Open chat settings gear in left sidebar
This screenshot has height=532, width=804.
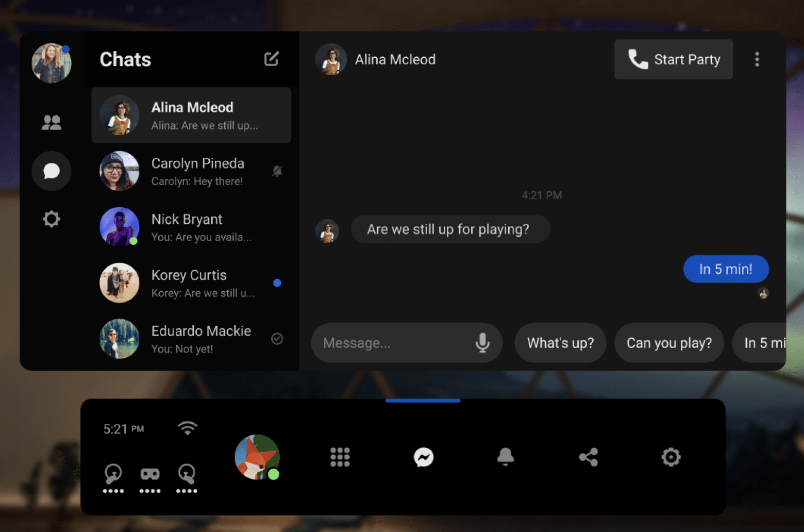[x=52, y=219]
